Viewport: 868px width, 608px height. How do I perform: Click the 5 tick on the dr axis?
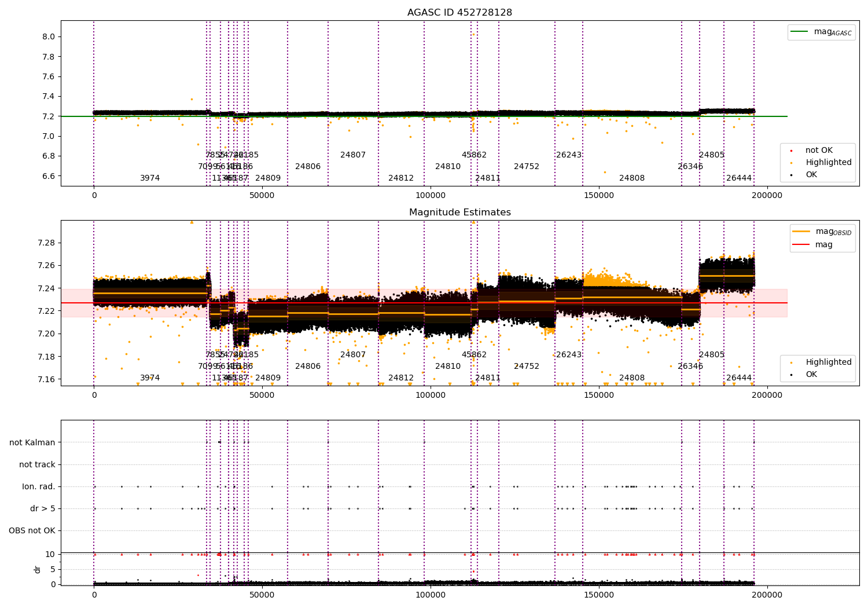pos(53,569)
